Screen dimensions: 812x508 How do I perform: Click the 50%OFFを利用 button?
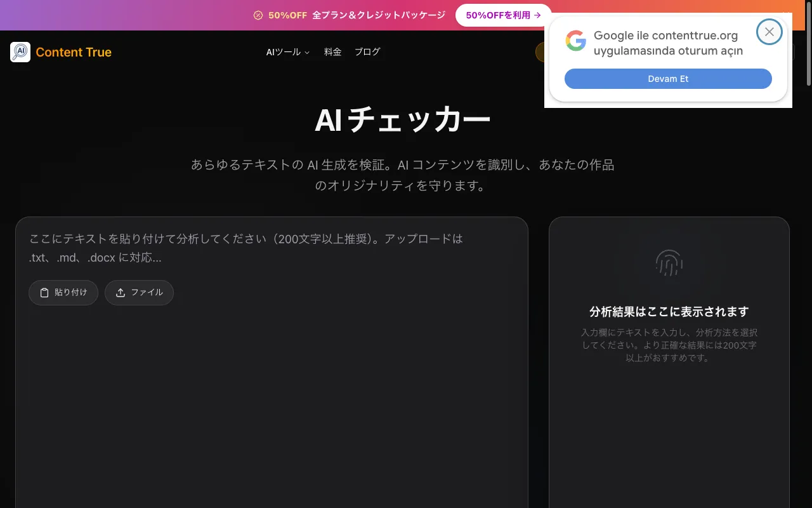pos(503,15)
